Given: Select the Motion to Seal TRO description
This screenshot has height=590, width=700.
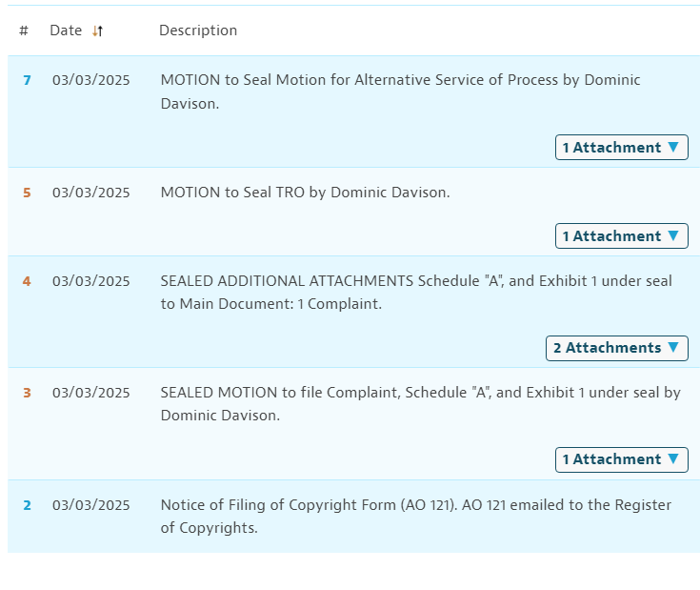Looking at the screenshot, I should click(x=305, y=193).
